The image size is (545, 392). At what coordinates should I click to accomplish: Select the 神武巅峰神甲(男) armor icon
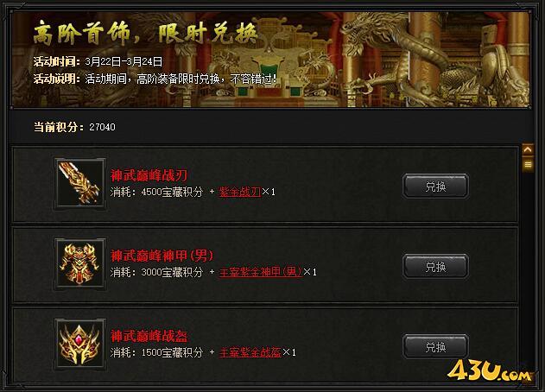tap(80, 264)
